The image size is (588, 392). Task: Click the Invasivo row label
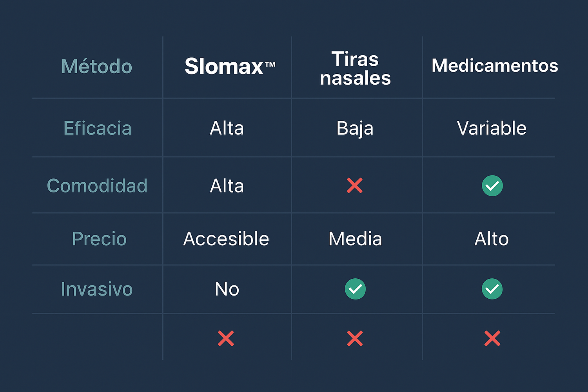tap(97, 289)
